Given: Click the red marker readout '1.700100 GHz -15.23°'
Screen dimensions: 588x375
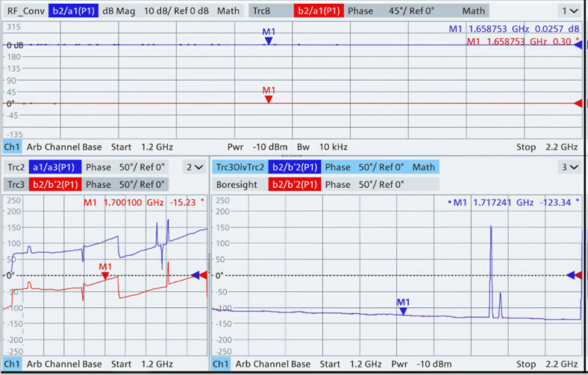Looking at the screenshot, I should coord(154,202).
